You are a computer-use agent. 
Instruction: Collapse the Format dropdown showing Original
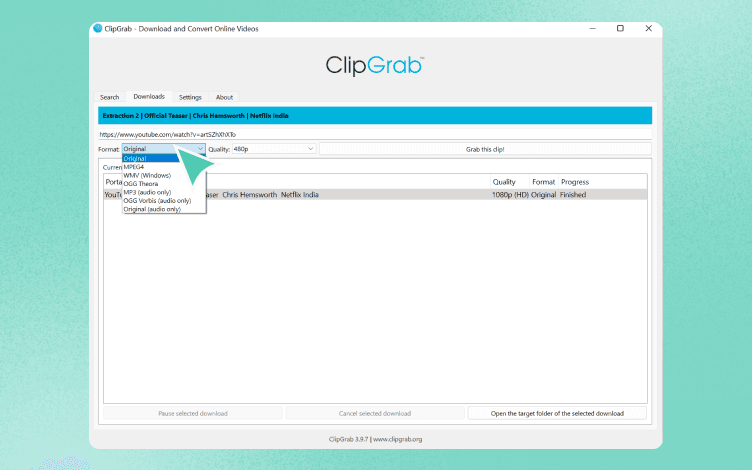click(x=164, y=149)
